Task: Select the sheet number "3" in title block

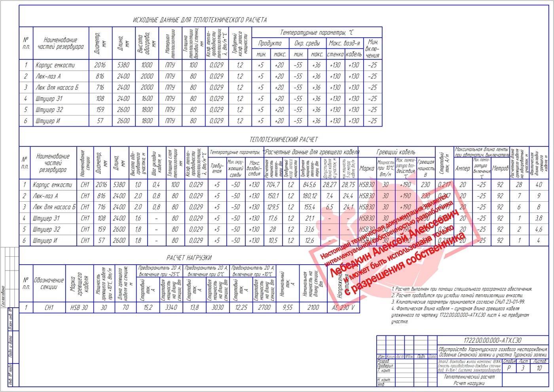Action: point(523,368)
